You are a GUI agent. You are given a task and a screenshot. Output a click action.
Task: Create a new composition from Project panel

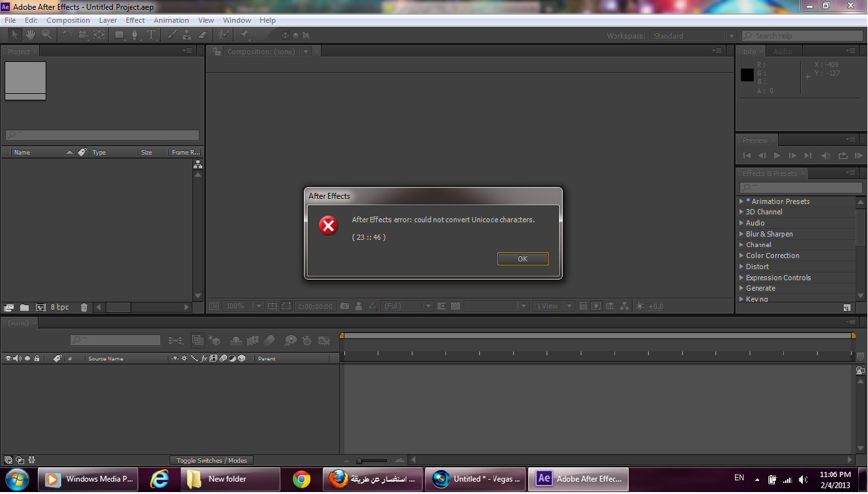[40, 307]
